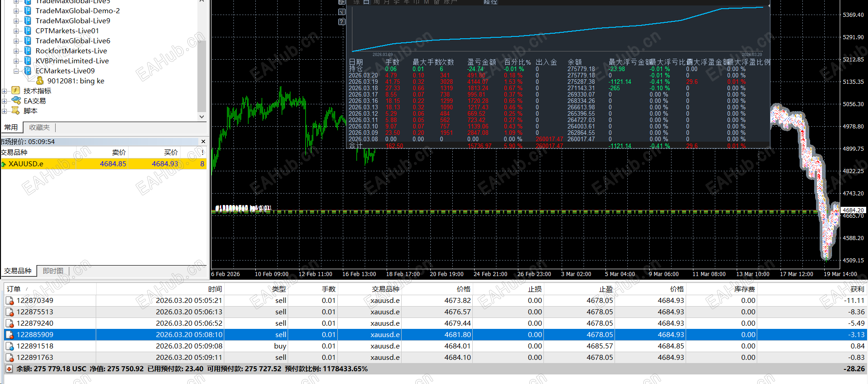Expand the RockfortMarkets-Live tree node
The width and height of the screenshot is (868, 384).
tap(16, 51)
